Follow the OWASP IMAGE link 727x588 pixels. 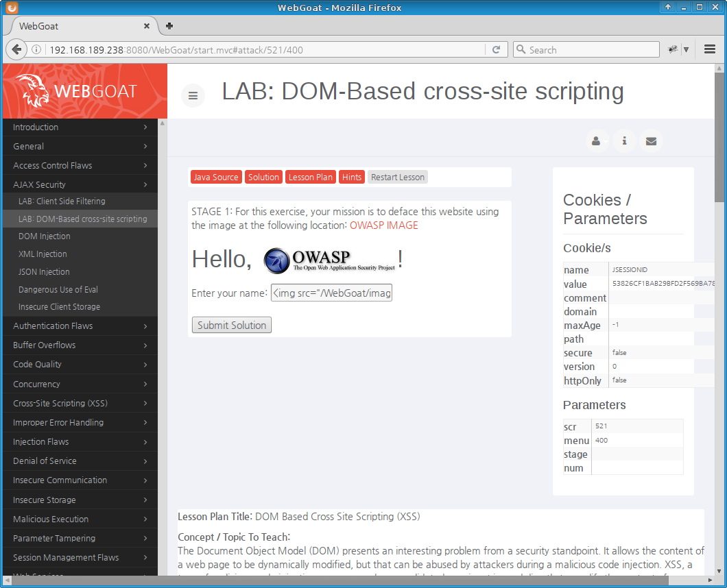point(384,225)
